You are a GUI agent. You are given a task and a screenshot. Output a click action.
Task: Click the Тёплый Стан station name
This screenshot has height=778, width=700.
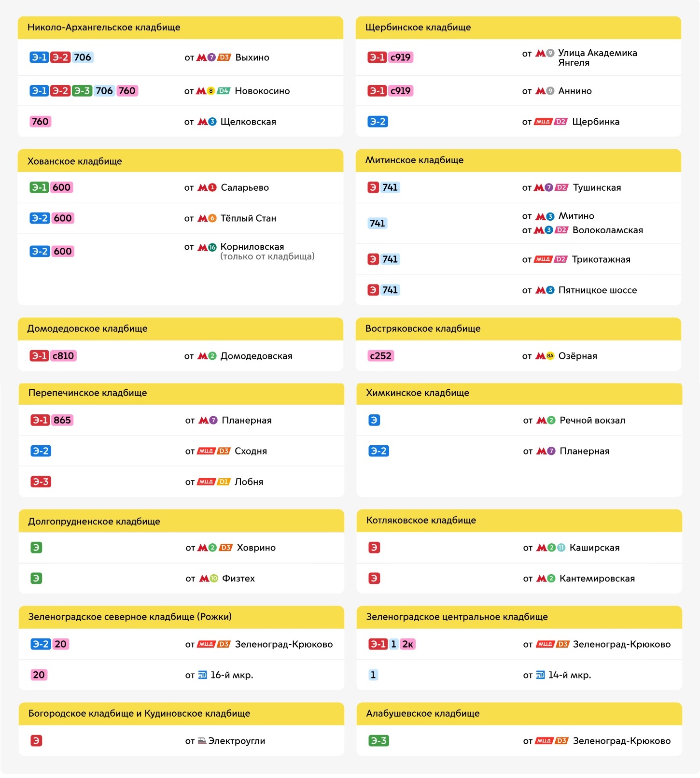248,218
